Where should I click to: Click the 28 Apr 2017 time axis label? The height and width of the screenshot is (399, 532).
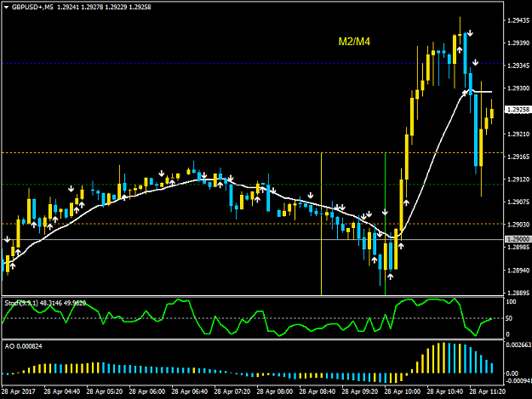pyautogui.click(x=19, y=391)
